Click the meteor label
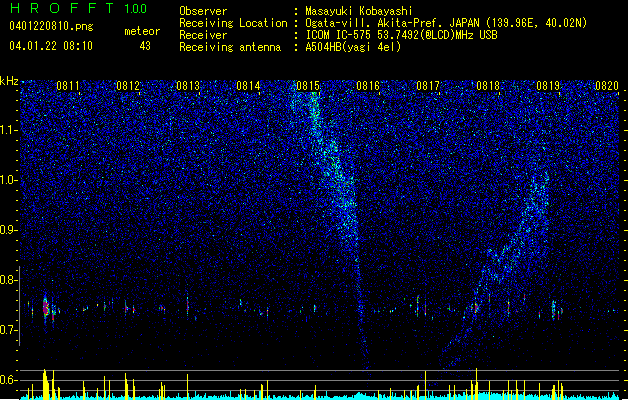 click(142, 31)
